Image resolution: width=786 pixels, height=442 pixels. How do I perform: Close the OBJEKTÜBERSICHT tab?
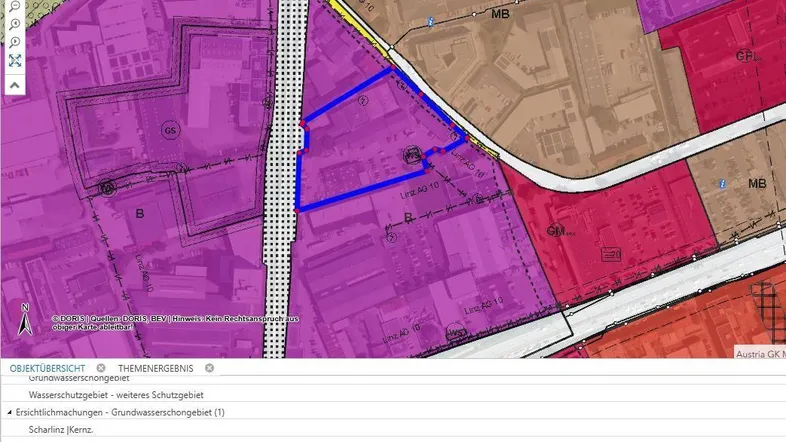point(101,368)
